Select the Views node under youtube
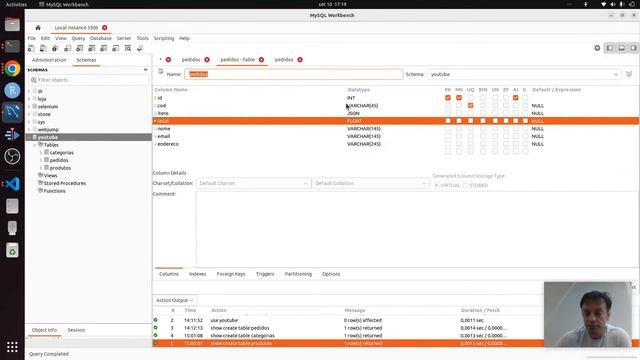 pos(50,176)
